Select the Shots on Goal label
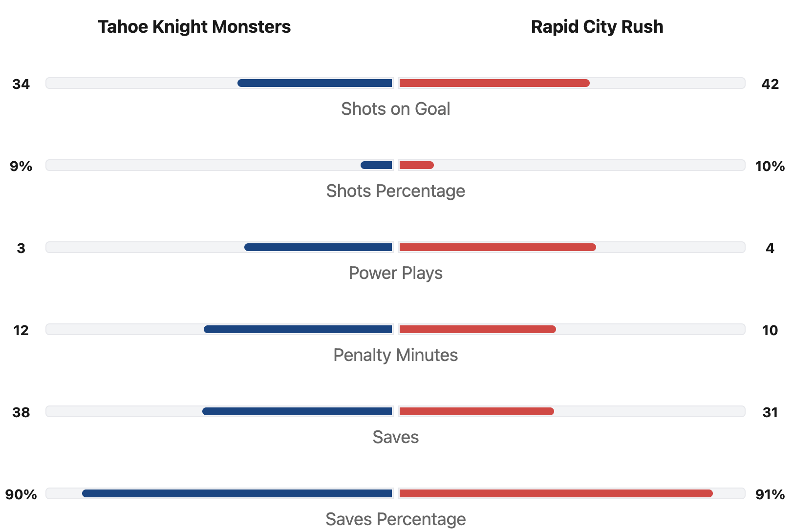This screenshot has width=793, height=532. point(395,109)
